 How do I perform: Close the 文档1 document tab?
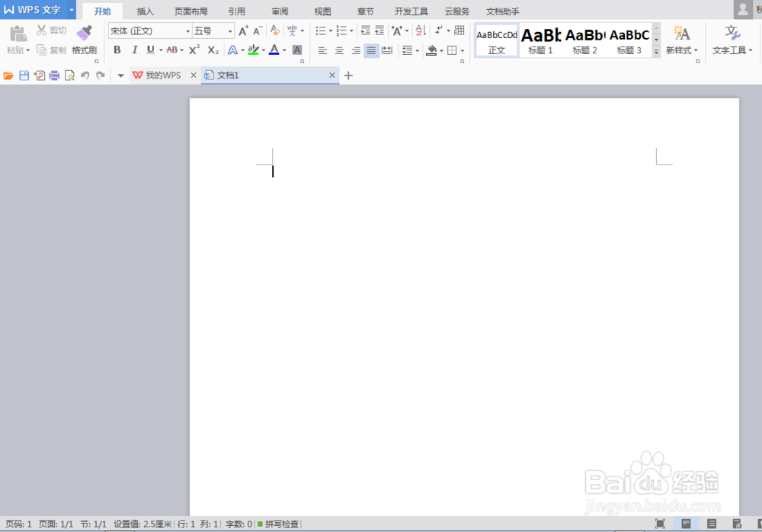(332, 75)
